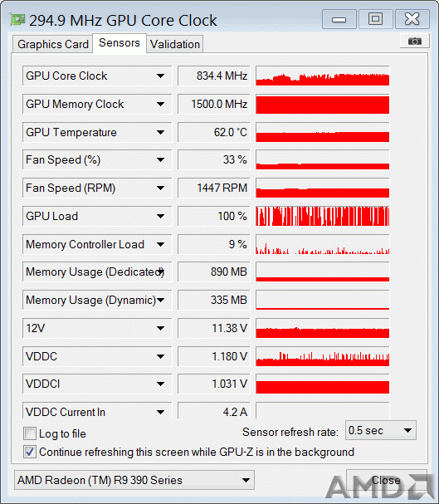Viewport: 439px width, 504px height.
Task: Click the GPU Load graph
Action: pos(323,216)
